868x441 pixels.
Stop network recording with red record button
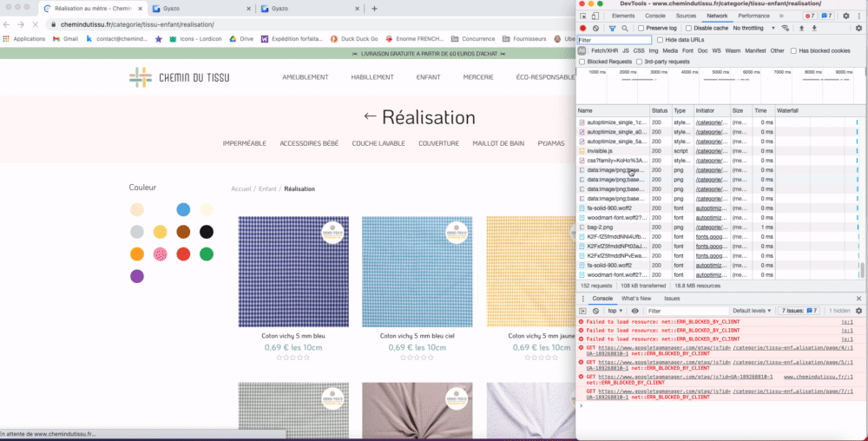[x=583, y=29]
